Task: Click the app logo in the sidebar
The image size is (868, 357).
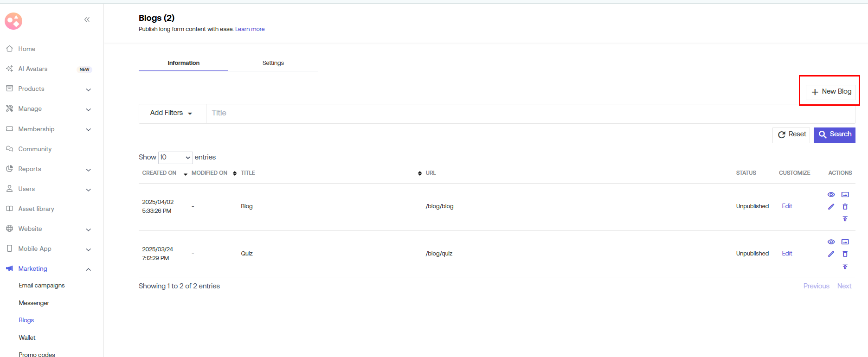Action: [x=13, y=21]
